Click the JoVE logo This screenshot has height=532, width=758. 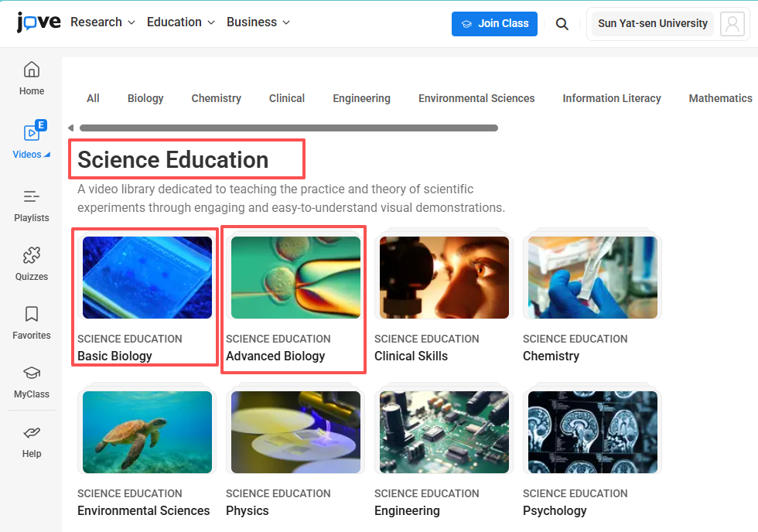39,22
